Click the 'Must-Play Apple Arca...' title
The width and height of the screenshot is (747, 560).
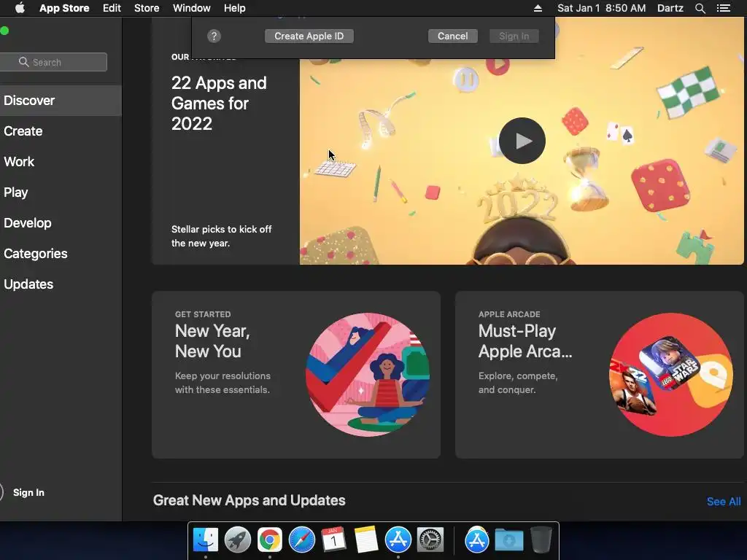[x=525, y=341]
